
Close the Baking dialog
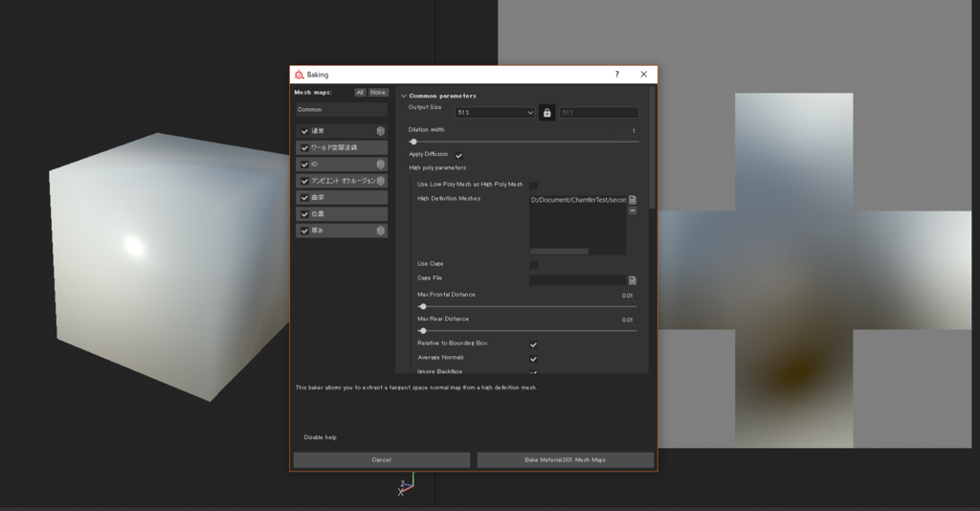(644, 74)
